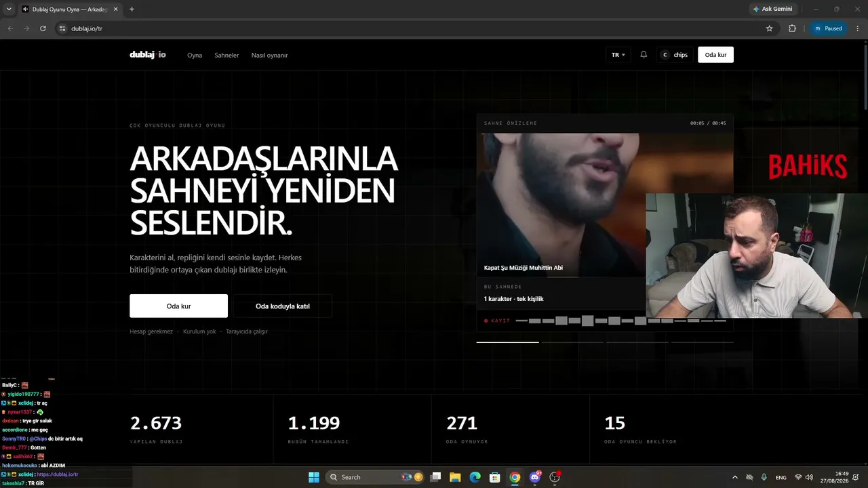Open Microsoft Store from the taskbar
Viewport: 868px width, 488px height.
495,477
